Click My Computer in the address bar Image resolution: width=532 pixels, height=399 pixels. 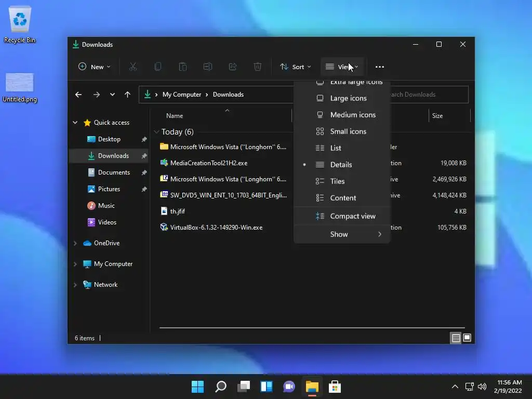point(181,95)
